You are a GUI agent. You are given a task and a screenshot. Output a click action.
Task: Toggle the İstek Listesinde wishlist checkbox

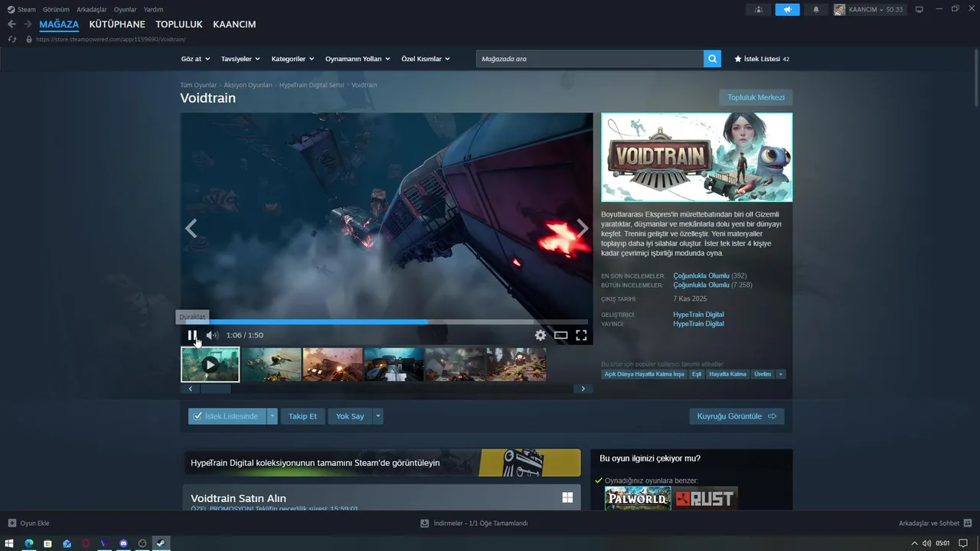pos(198,416)
